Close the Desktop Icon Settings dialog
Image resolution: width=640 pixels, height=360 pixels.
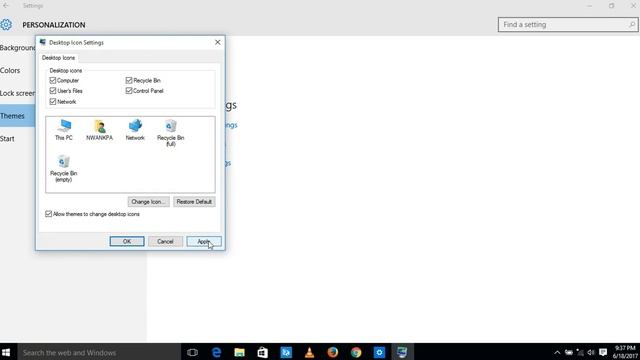tap(218, 42)
